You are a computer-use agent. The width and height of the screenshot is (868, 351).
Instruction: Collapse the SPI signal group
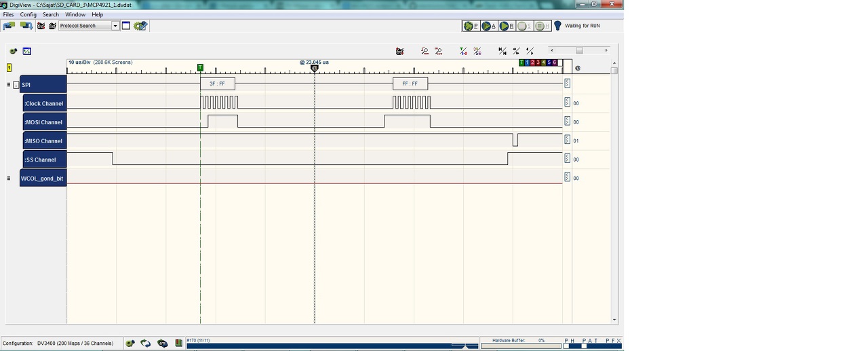[16, 85]
